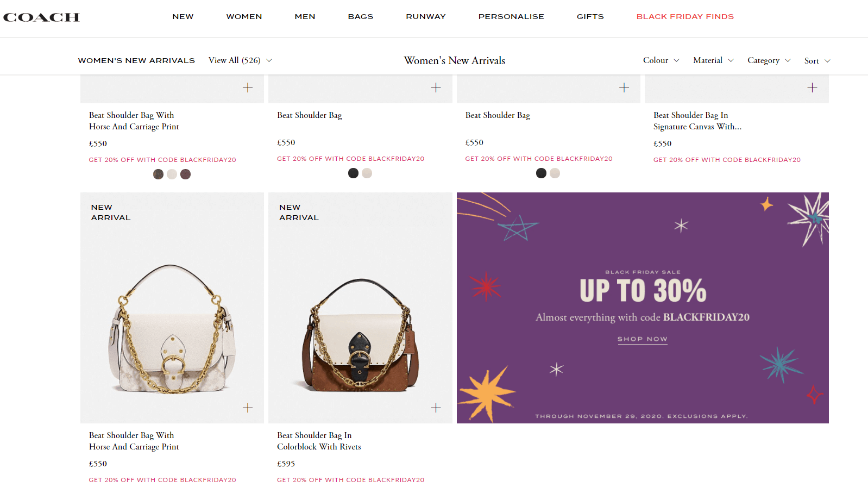Expand the Category filter dropdown
The height and width of the screenshot is (487, 868).
click(x=769, y=60)
